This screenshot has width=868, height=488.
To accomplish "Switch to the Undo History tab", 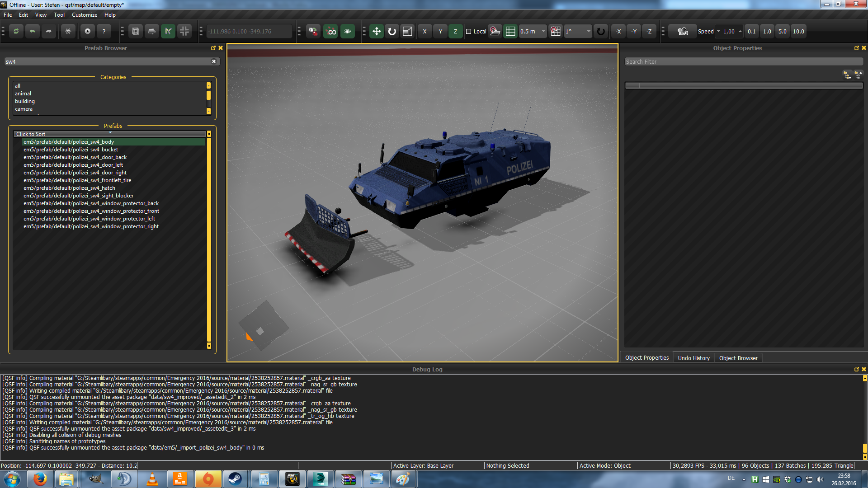I will [x=693, y=358].
